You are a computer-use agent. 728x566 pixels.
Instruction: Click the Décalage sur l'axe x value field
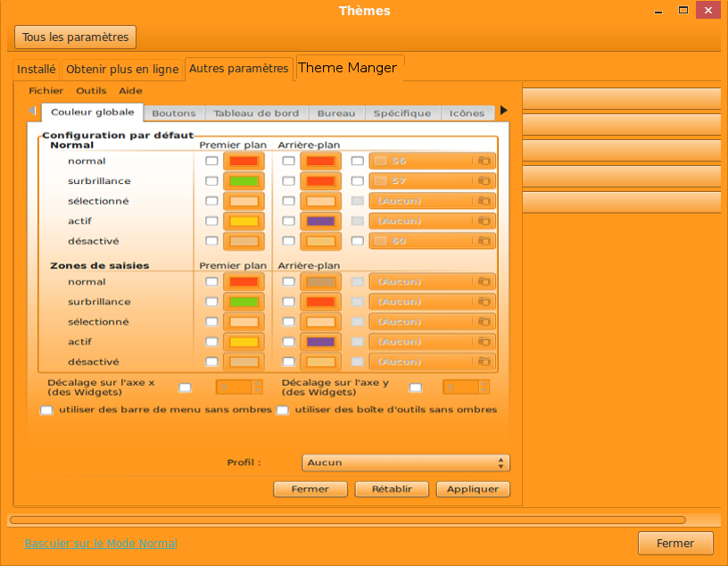tap(234, 387)
